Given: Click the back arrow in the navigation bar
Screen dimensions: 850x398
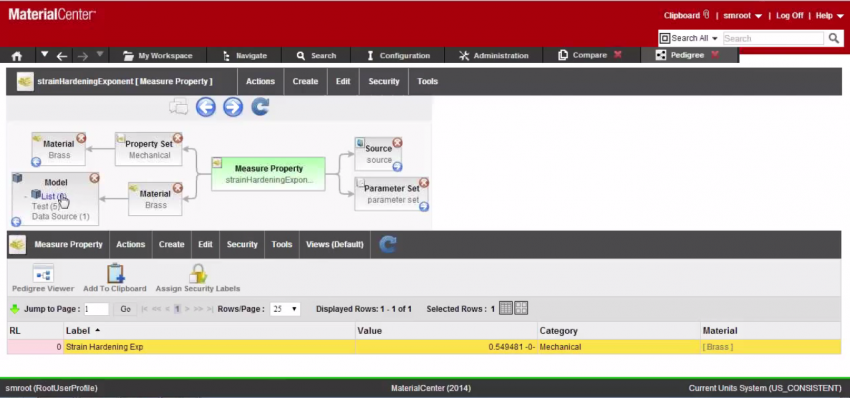Looking at the screenshot, I should [62, 56].
